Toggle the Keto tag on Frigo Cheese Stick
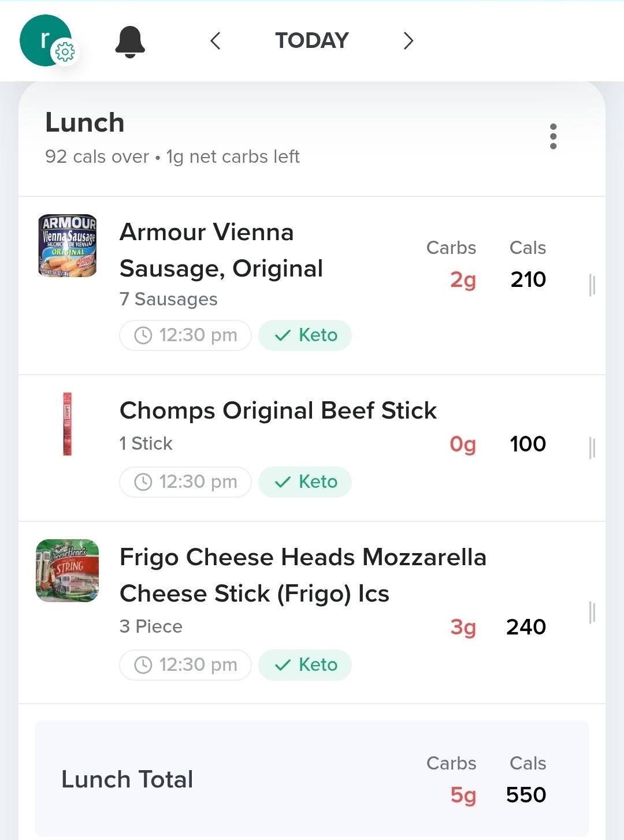624x840 pixels. point(305,665)
